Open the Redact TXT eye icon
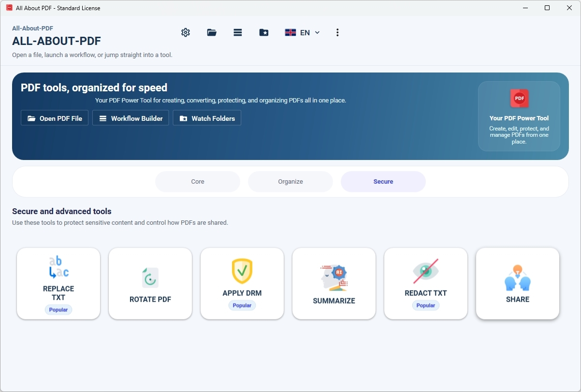Viewport: 581px width, 392px height. click(x=426, y=271)
